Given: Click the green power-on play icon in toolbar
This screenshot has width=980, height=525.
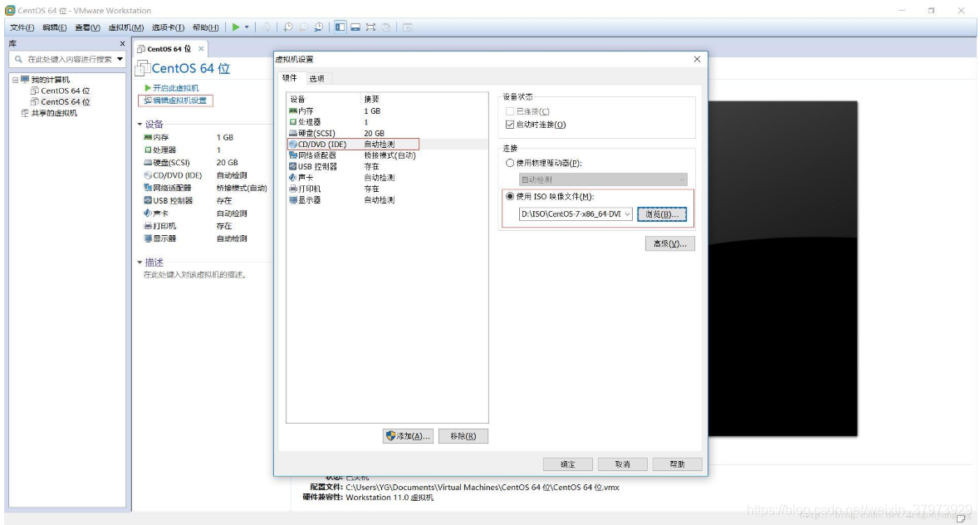Looking at the screenshot, I should [236, 27].
